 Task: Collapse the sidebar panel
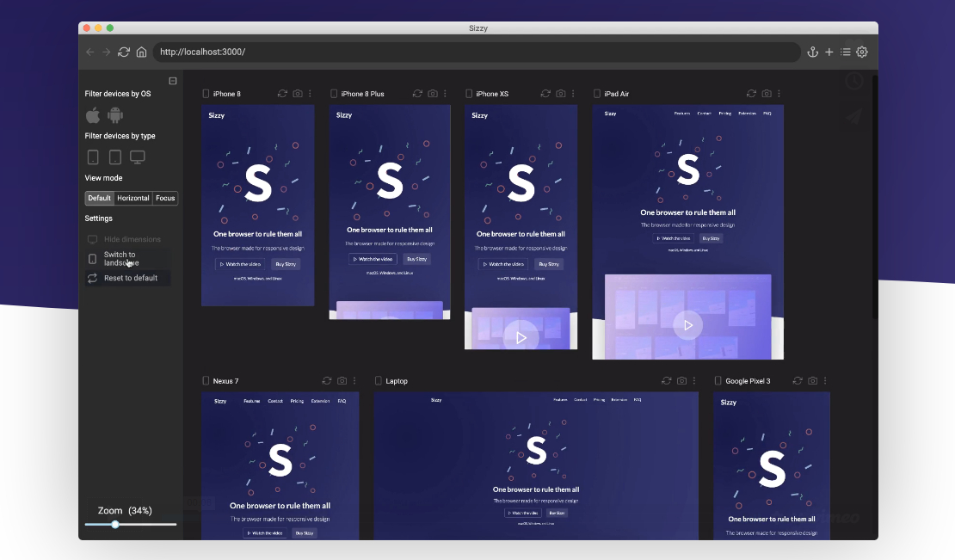(x=172, y=80)
